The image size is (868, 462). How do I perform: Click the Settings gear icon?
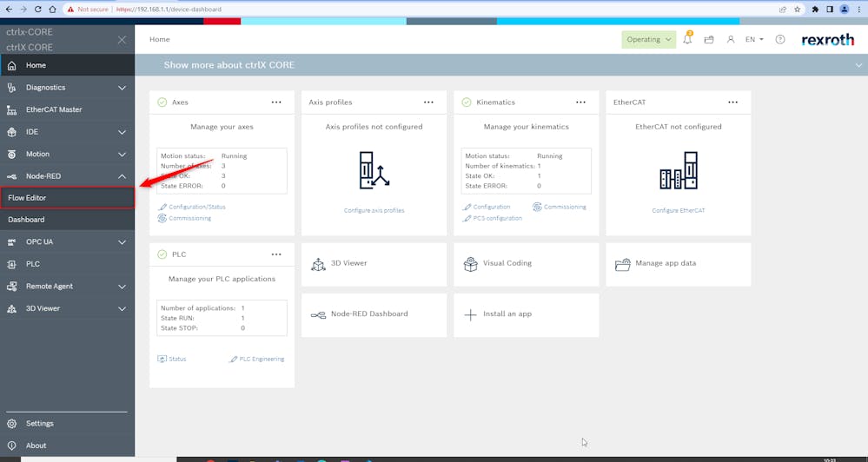coord(11,424)
